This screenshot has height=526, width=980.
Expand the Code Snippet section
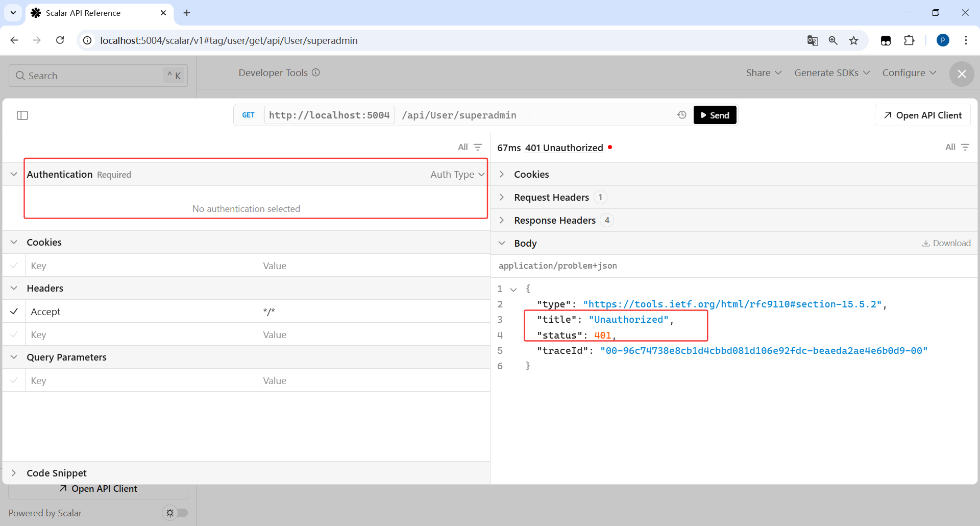pyautogui.click(x=14, y=473)
